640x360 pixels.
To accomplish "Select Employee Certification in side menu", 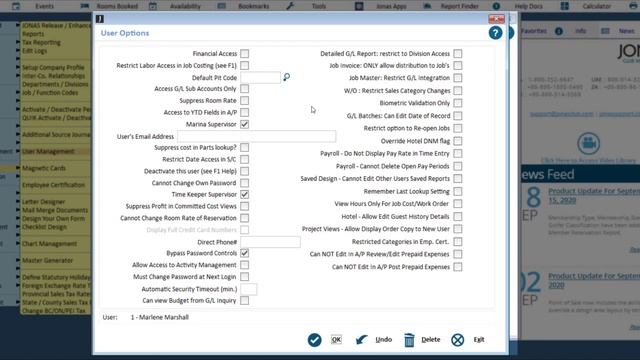I will (53, 185).
